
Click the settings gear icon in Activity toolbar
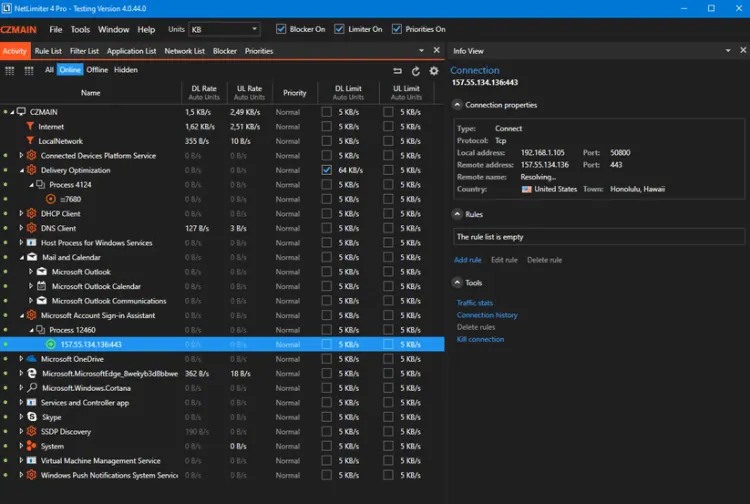tap(433, 71)
